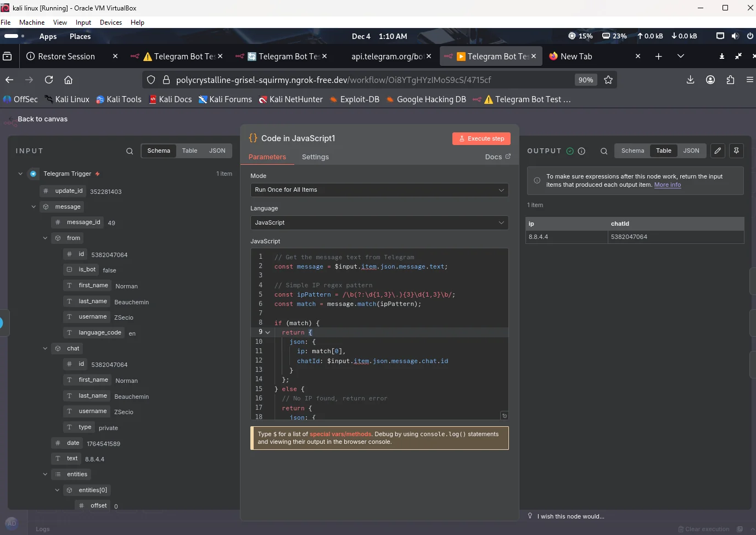Select the date field pill

point(67,443)
